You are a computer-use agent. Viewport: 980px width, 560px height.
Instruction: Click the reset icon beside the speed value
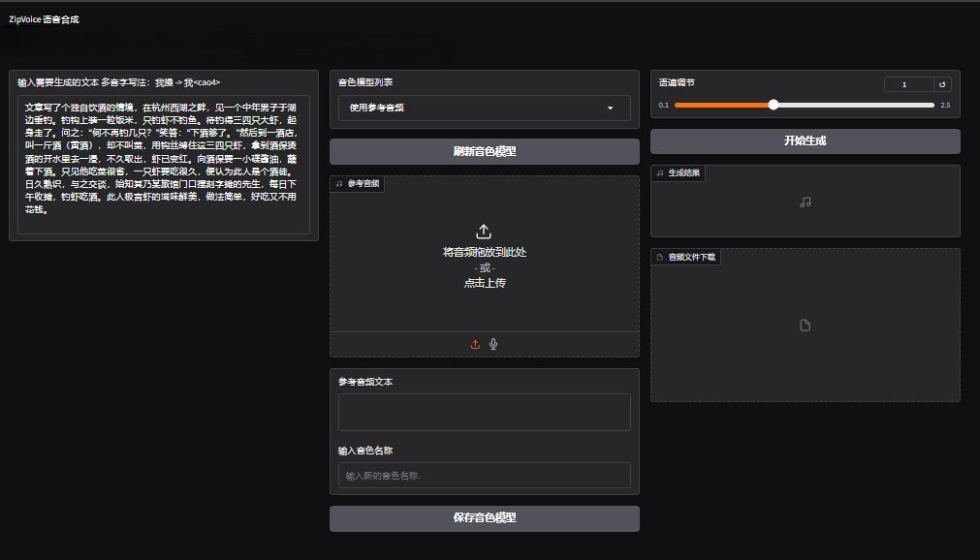[941, 84]
